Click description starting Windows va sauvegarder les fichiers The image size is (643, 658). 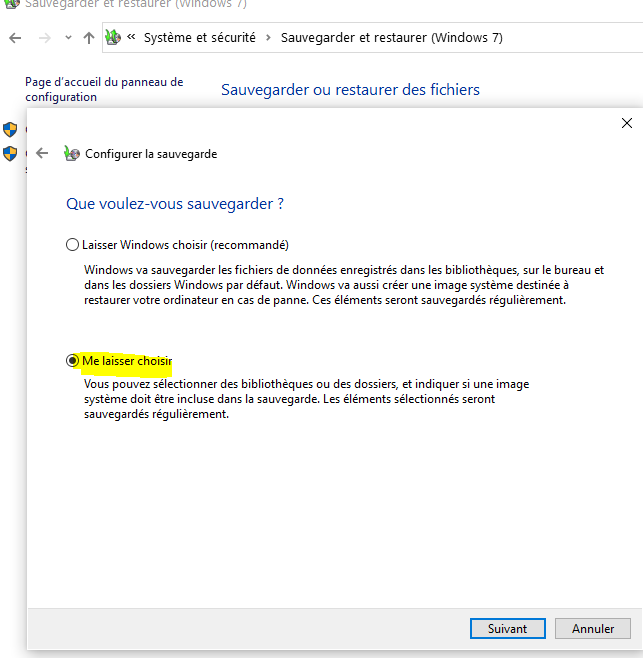[344, 285]
